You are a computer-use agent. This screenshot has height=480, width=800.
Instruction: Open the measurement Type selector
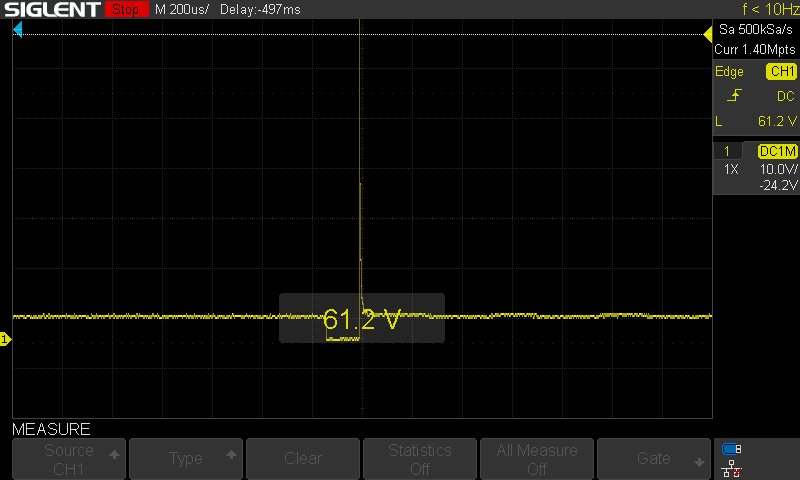tap(186, 459)
